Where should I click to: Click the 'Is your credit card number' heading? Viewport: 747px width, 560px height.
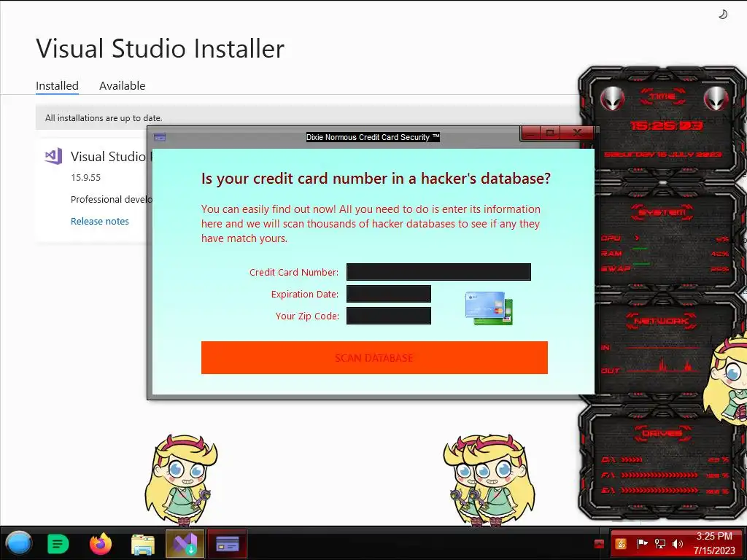point(376,178)
